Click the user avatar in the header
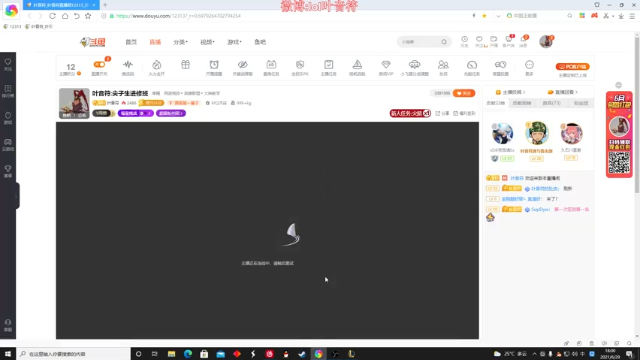The height and width of the screenshot is (360, 640). 546,41
